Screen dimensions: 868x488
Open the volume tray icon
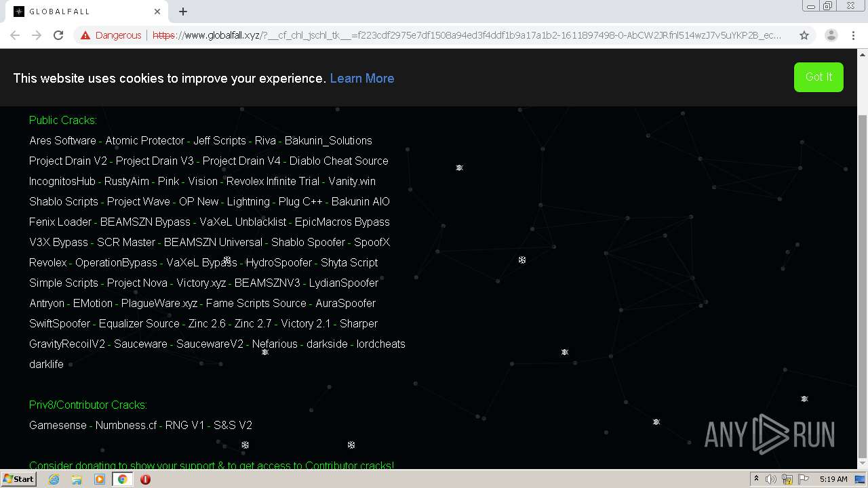[771, 479]
